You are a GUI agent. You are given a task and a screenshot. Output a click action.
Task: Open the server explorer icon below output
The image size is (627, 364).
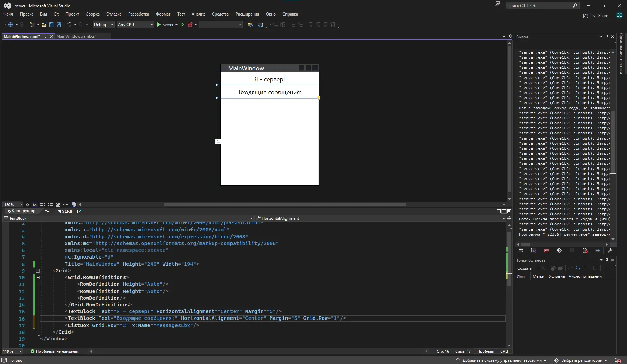pos(521,250)
